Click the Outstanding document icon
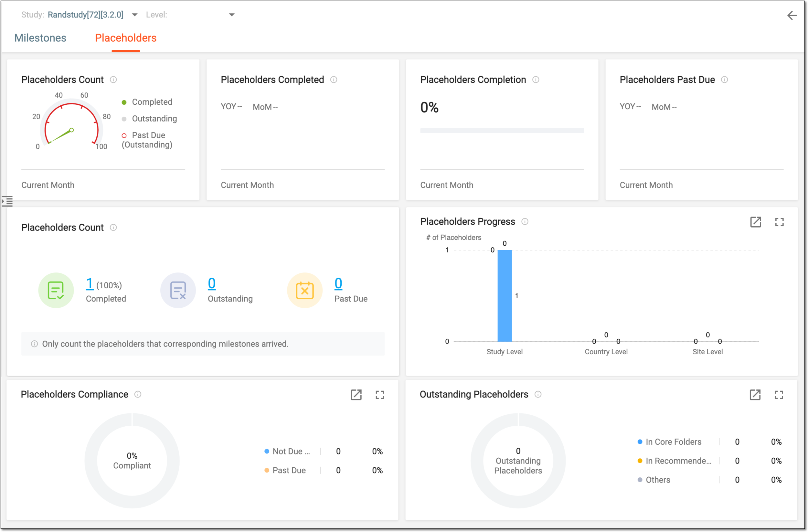Image resolution: width=808 pixels, height=532 pixels. coord(178,290)
